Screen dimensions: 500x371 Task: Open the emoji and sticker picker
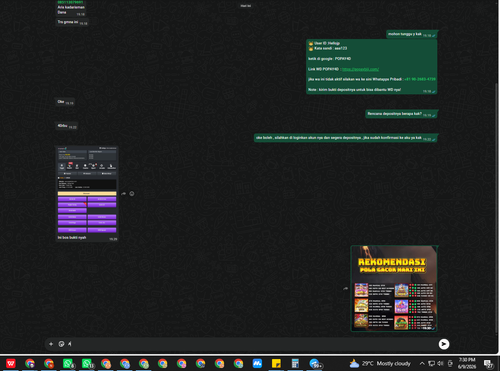61,344
